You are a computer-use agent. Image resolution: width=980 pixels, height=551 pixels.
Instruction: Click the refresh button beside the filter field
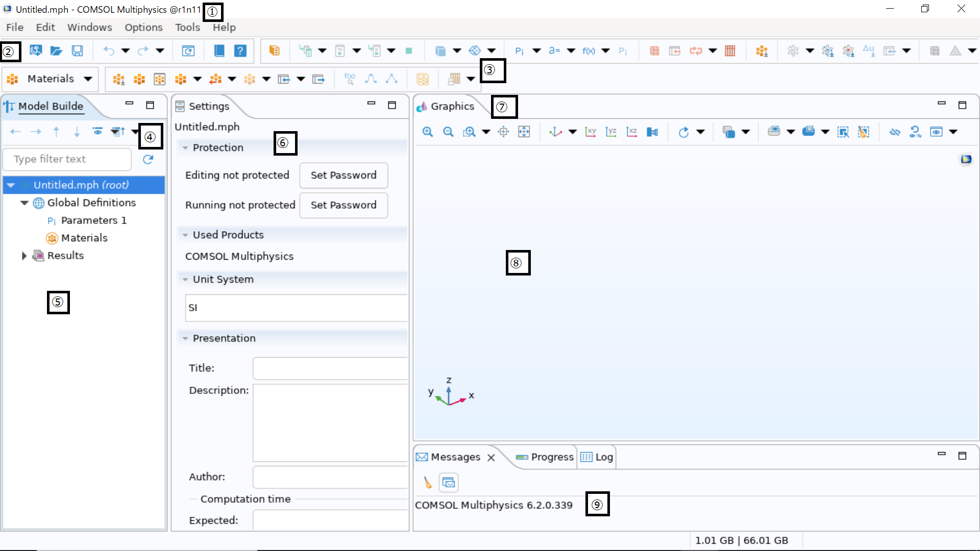tap(148, 160)
